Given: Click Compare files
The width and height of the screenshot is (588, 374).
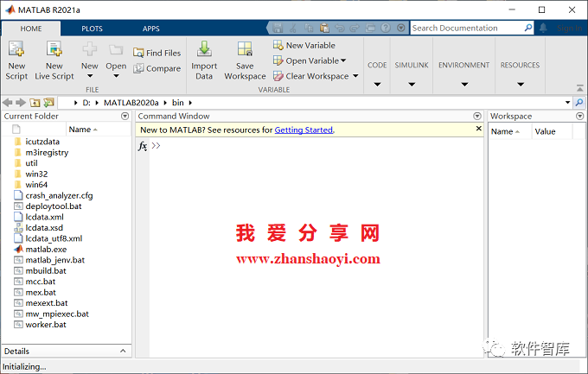Looking at the screenshot, I should click(x=157, y=68).
